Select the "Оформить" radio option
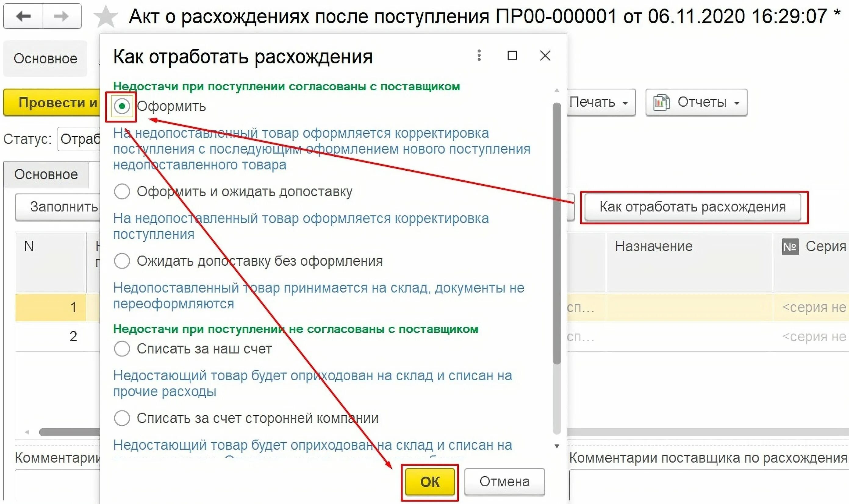 pyautogui.click(x=122, y=106)
